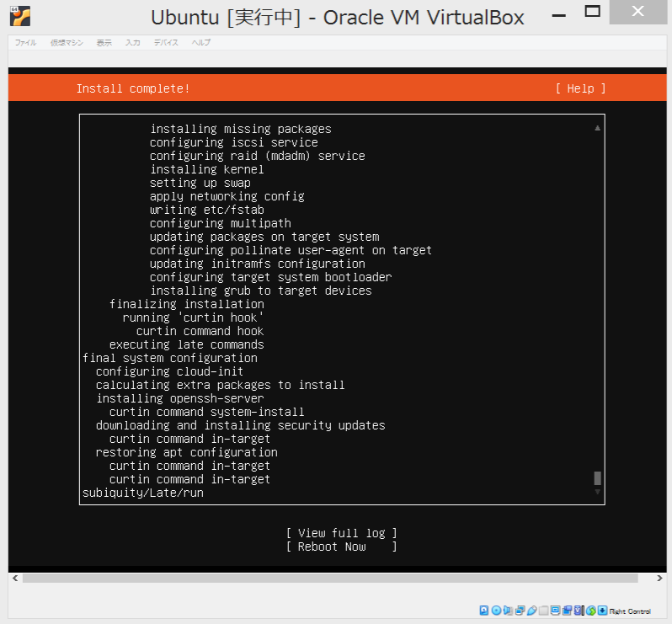Click the horizontal scrollbar left arrow
The height and width of the screenshot is (624, 672).
click(15, 579)
